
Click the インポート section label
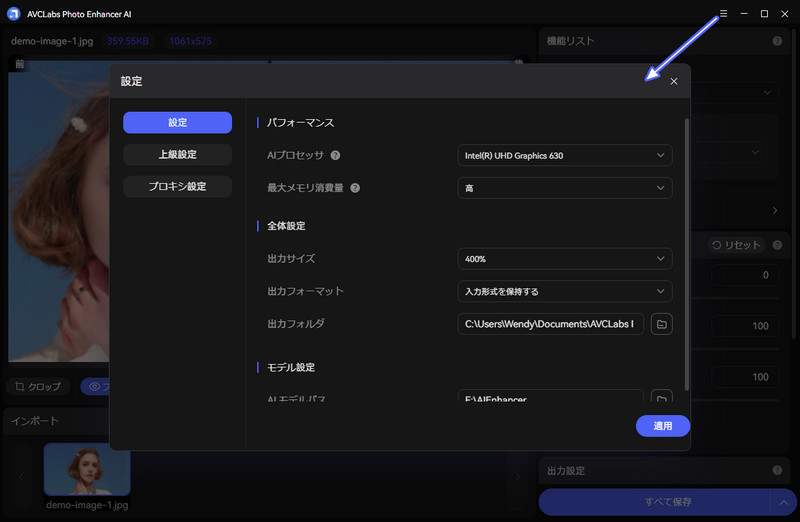(x=35, y=420)
